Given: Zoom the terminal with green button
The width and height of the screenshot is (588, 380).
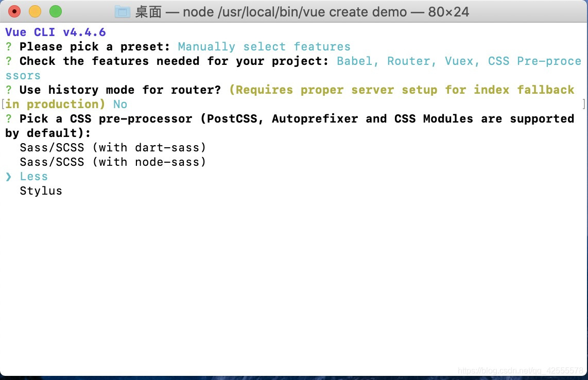Looking at the screenshot, I should coord(56,12).
